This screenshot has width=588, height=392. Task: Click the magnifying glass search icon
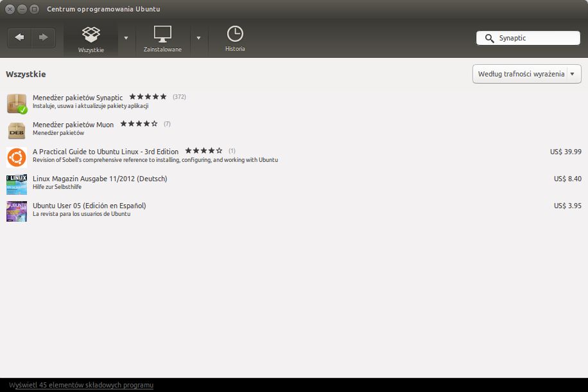(489, 39)
